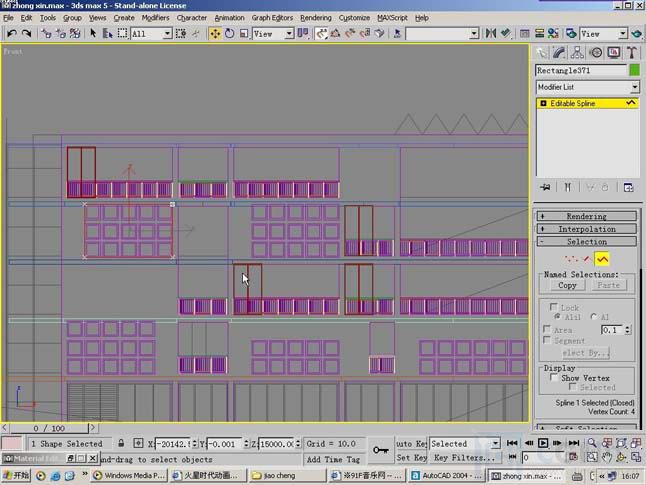Click the object color green swatch
Image resolution: width=646 pixels, height=485 pixels.
[634, 70]
